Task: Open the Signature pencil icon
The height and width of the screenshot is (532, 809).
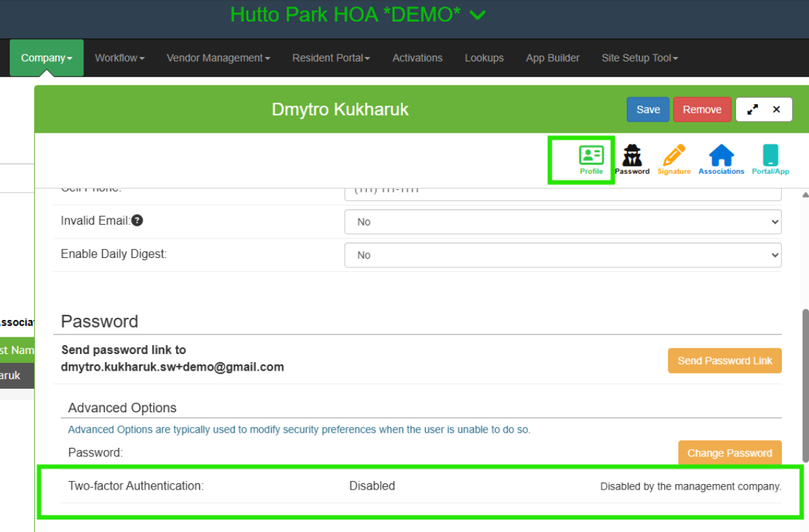Action: [673, 159]
